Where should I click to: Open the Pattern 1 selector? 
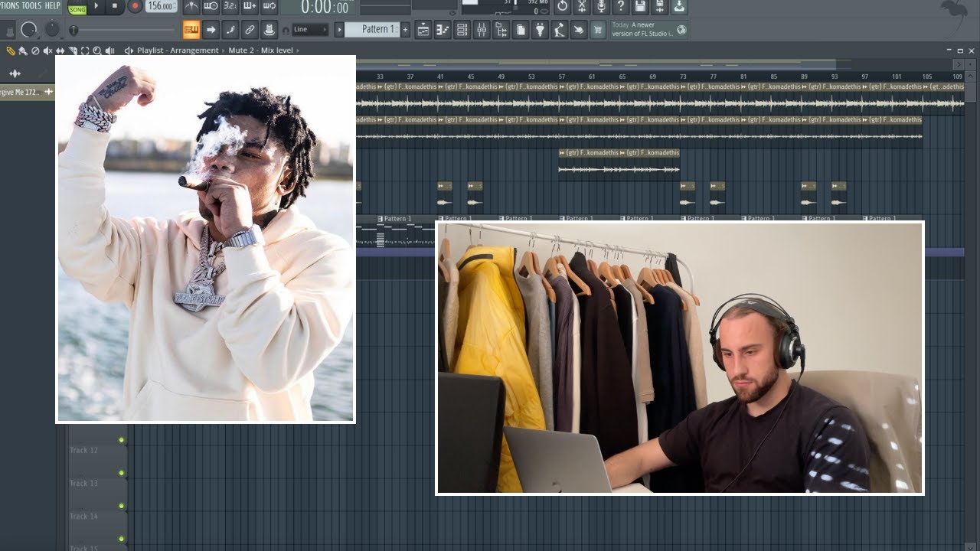pyautogui.click(x=372, y=30)
